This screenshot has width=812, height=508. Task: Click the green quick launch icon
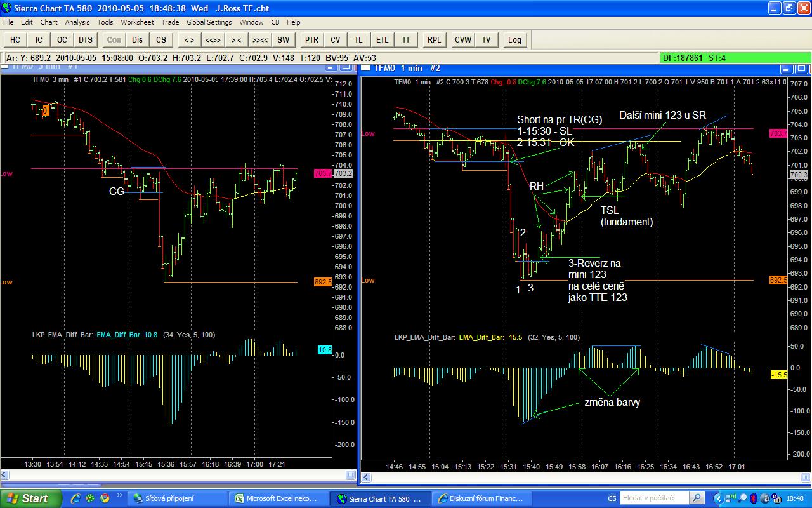point(90,498)
